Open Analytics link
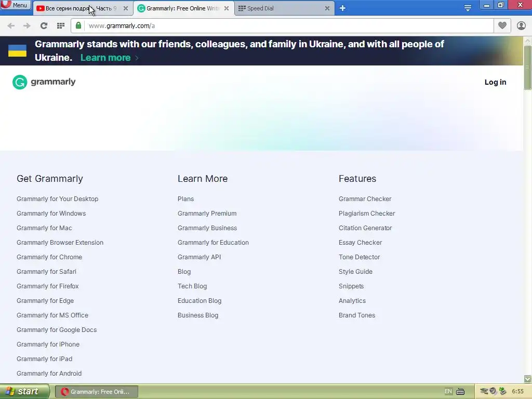 (x=352, y=301)
